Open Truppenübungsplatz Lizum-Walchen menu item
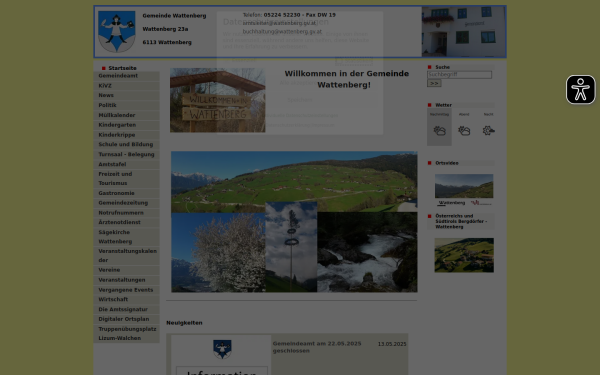 126,334
